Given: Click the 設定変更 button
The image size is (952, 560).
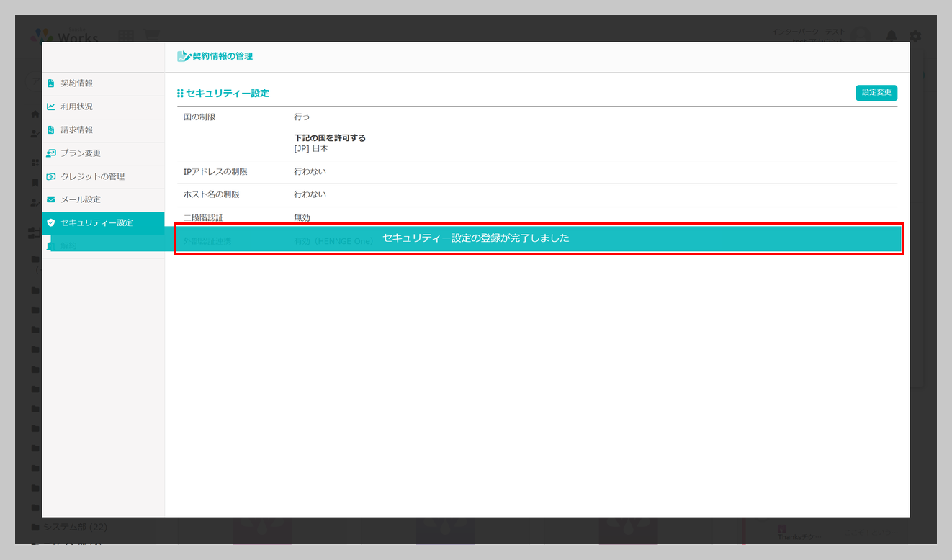Looking at the screenshot, I should pyautogui.click(x=876, y=93).
